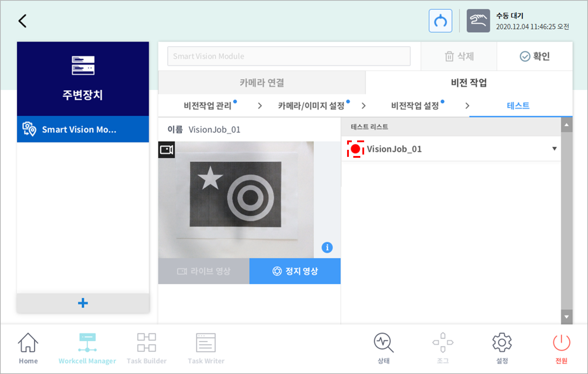The width and height of the screenshot is (588, 374).
Task: Open Task Builder icon
Action: (146, 348)
